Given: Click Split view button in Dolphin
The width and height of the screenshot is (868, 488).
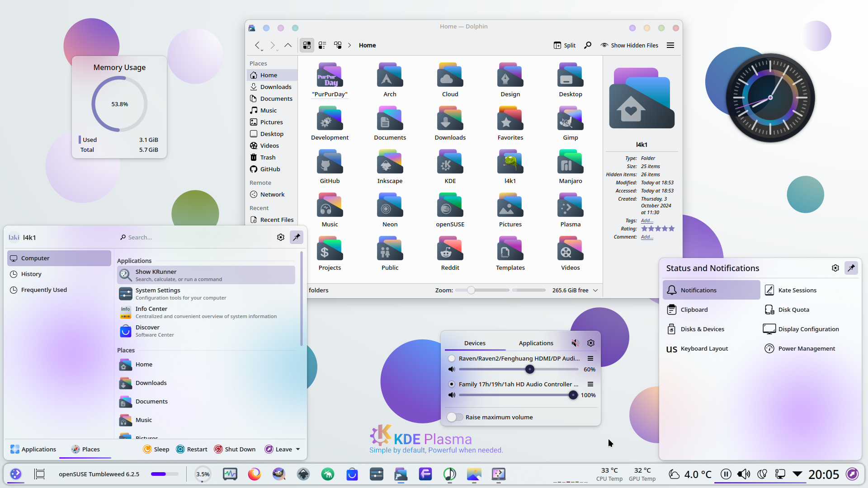Looking at the screenshot, I should pyautogui.click(x=565, y=45).
